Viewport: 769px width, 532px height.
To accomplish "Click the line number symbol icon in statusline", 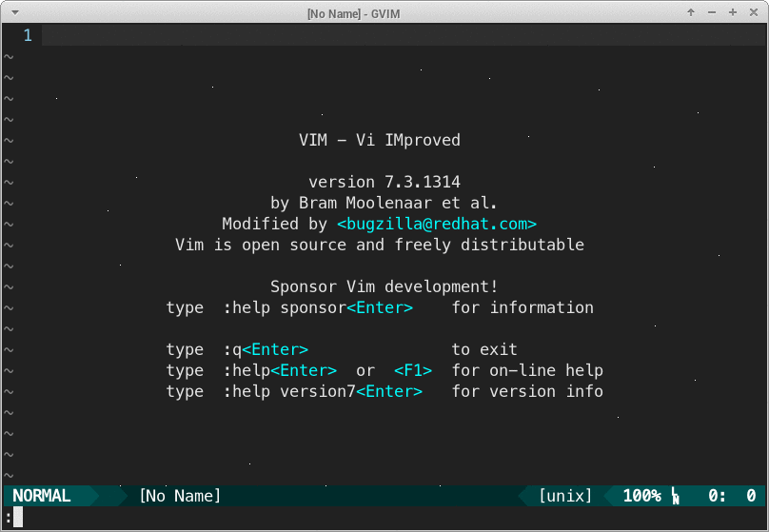I will 676,496.
